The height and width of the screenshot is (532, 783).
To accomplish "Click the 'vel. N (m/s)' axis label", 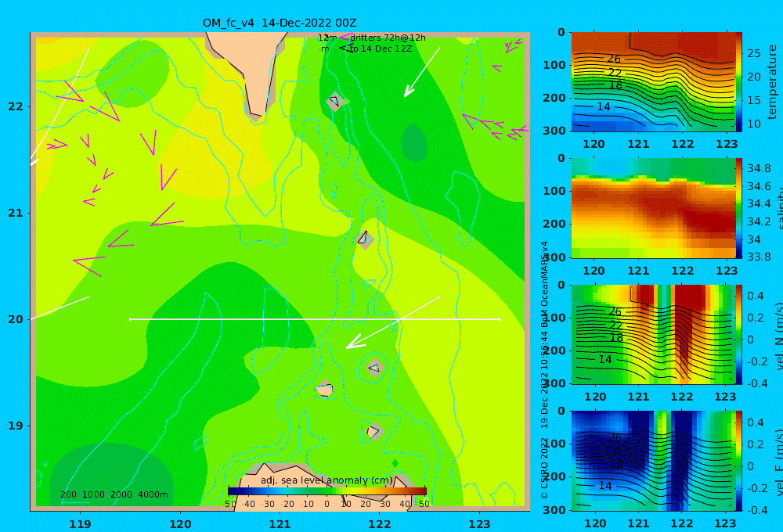I will 778,336.
